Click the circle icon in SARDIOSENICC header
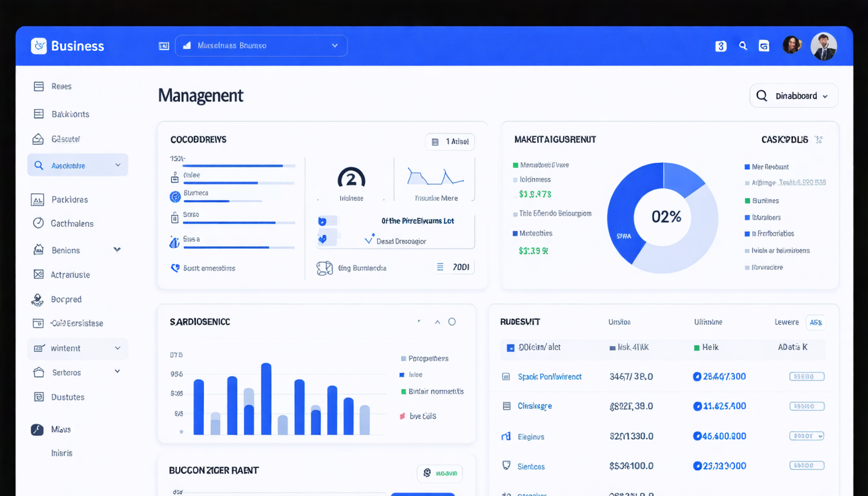This screenshot has height=496, width=868. 452,322
